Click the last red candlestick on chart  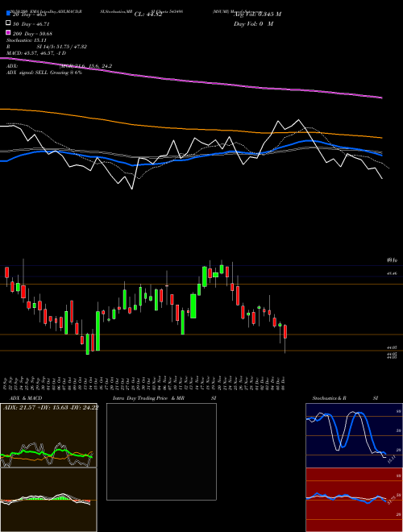point(285,331)
